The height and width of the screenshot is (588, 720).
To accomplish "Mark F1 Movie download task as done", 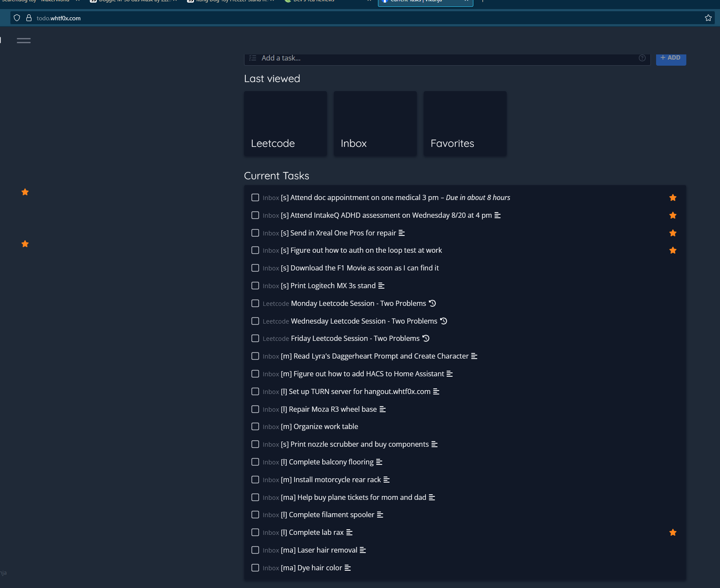I will tap(255, 268).
